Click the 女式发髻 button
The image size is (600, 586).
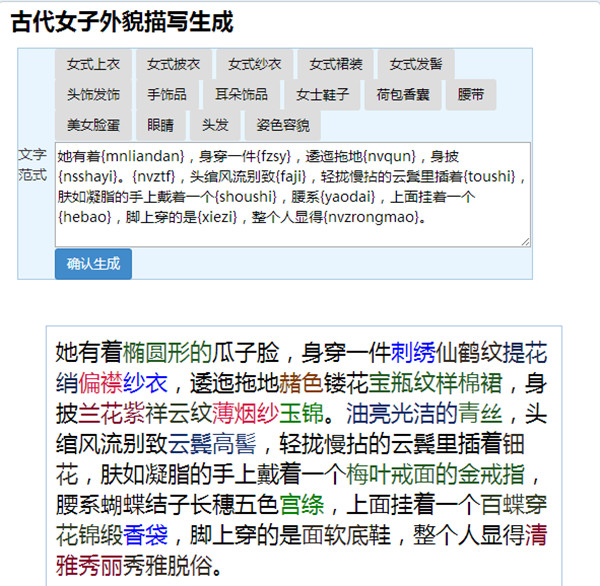pyautogui.click(x=416, y=64)
